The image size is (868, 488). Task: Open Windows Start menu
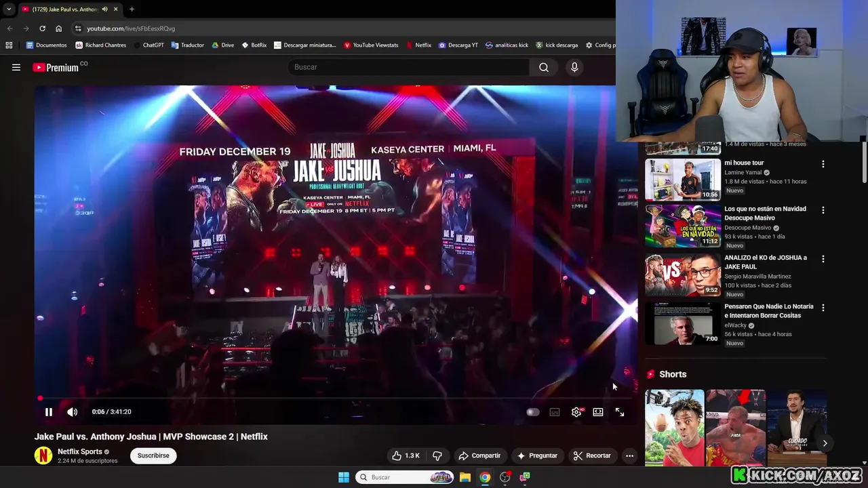(344, 477)
